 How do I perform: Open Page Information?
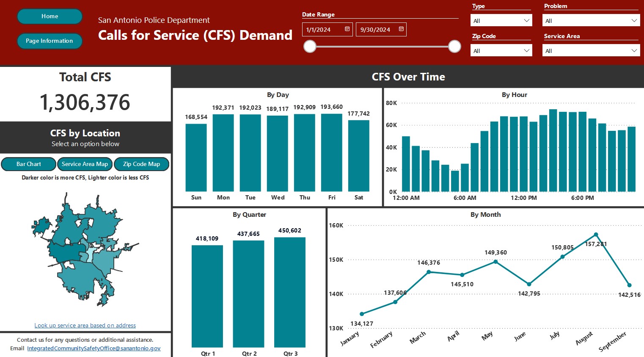pyautogui.click(x=50, y=41)
